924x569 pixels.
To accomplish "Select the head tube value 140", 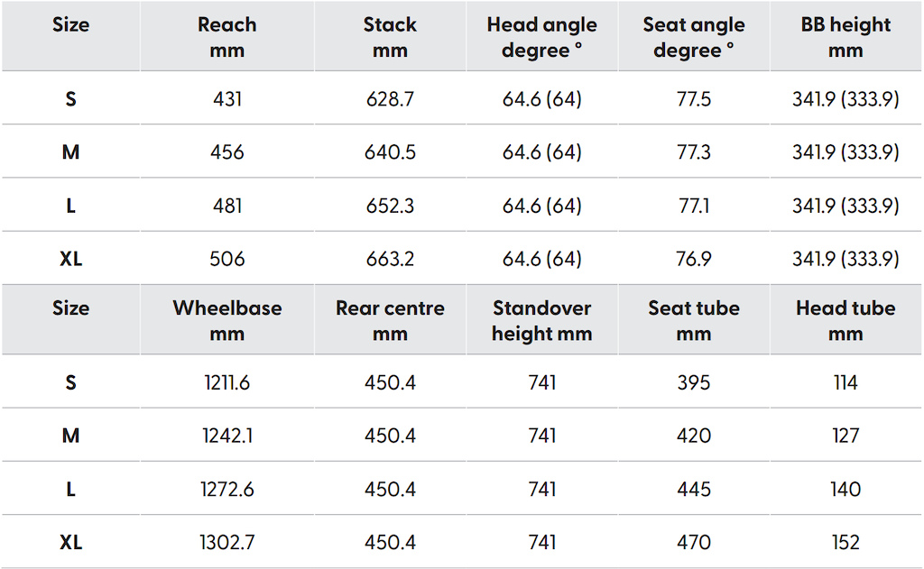I will click(845, 489).
